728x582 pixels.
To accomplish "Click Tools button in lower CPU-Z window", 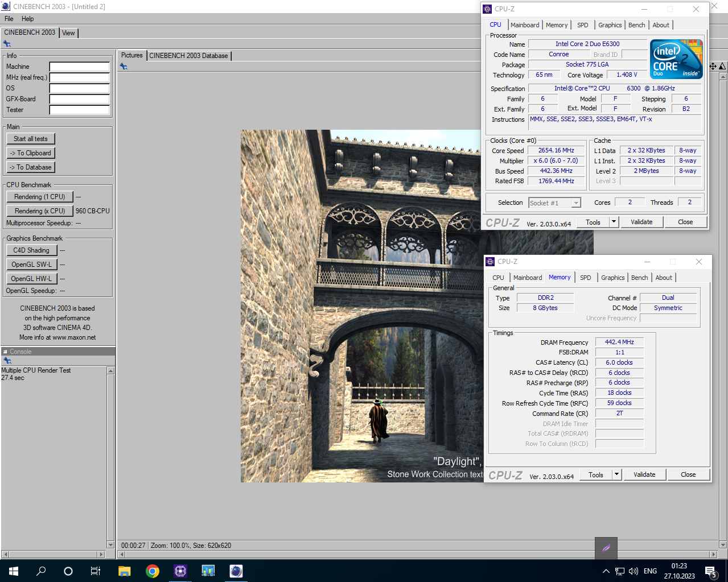I will coord(596,474).
